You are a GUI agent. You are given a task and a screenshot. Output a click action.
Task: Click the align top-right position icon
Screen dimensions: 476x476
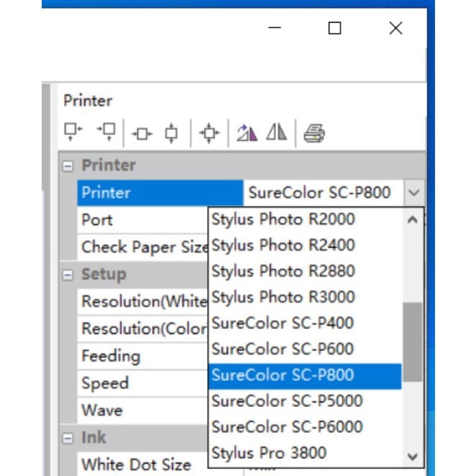[106, 132]
